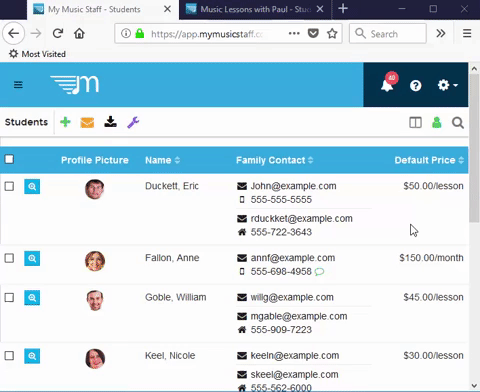Screen dimensions: 480x392
Task: Click the green student status filter icon
Action: (x=437, y=123)
